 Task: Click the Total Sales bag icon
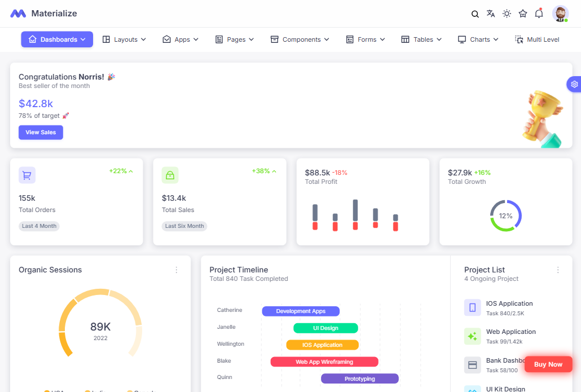[x=170, y=175]
